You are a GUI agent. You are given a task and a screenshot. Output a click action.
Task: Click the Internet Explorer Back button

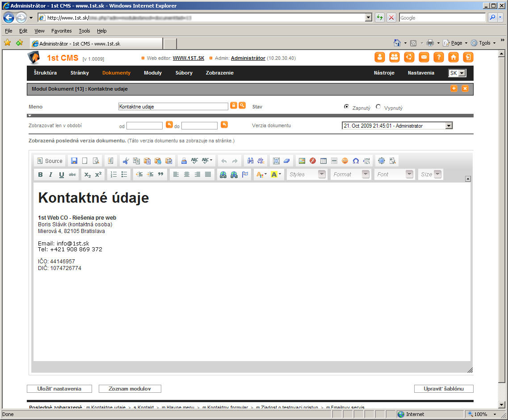click(x=9, y=17)
